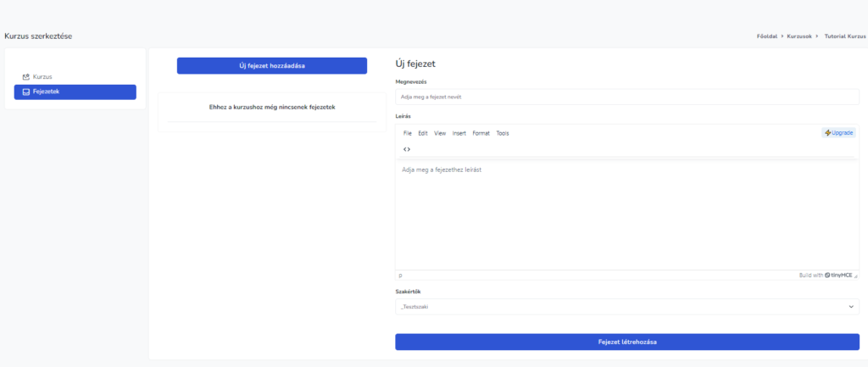Screen dimensions: 868x367
Task: Select the p element path in statusbar
Action: pos(401,275)
